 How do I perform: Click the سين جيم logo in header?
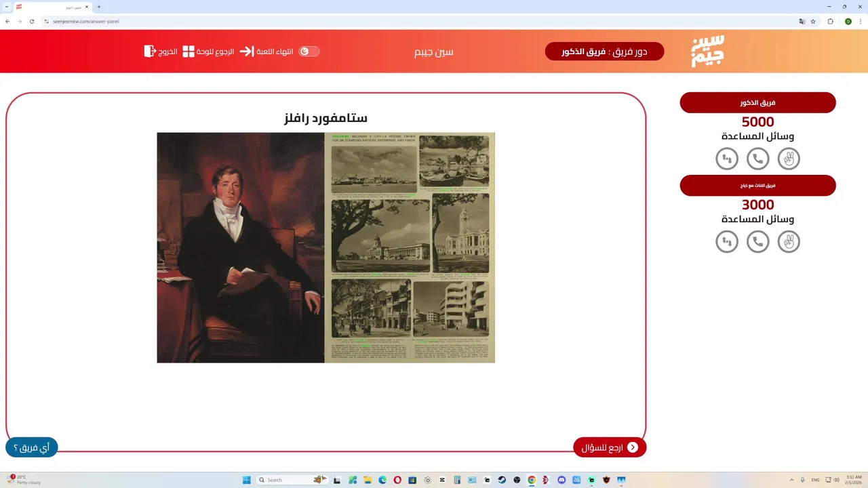pyautogui.click(x=708, y=51)
